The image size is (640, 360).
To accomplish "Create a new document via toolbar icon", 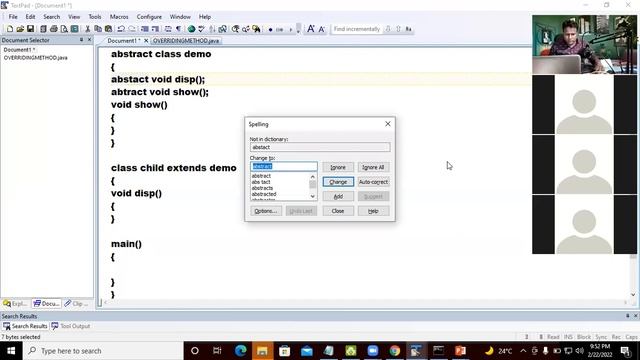I will [x=10, y=29].
